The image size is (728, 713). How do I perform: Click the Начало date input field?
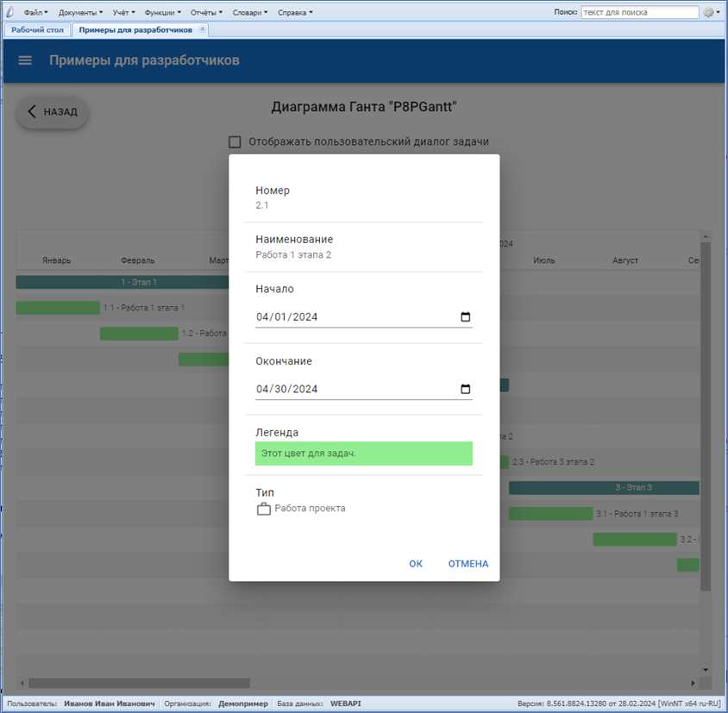[x=354, y=317]
